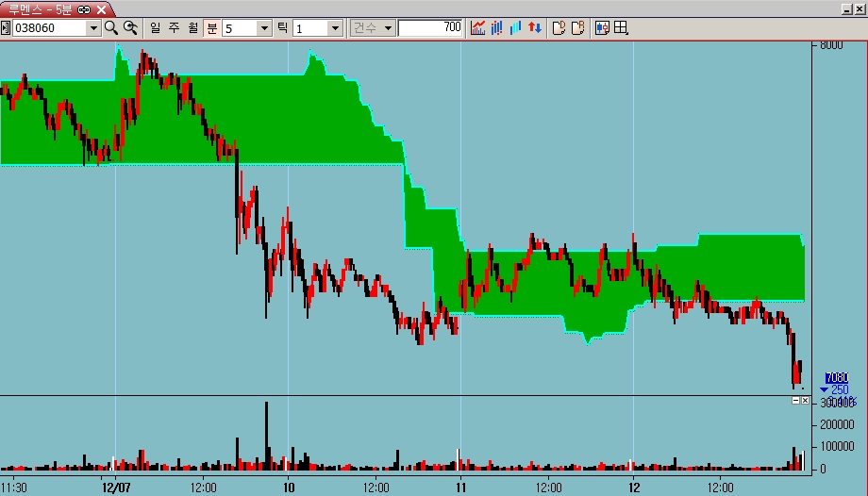
Task: Click the red-blue up/down arrows icon
Action: point(534,28)
